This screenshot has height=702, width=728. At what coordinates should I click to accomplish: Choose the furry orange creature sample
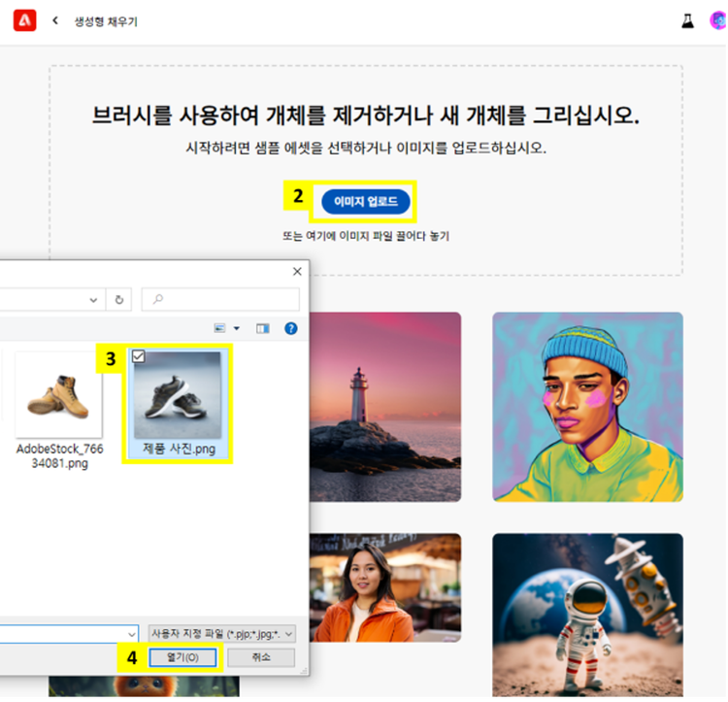[x=144, y=686]
